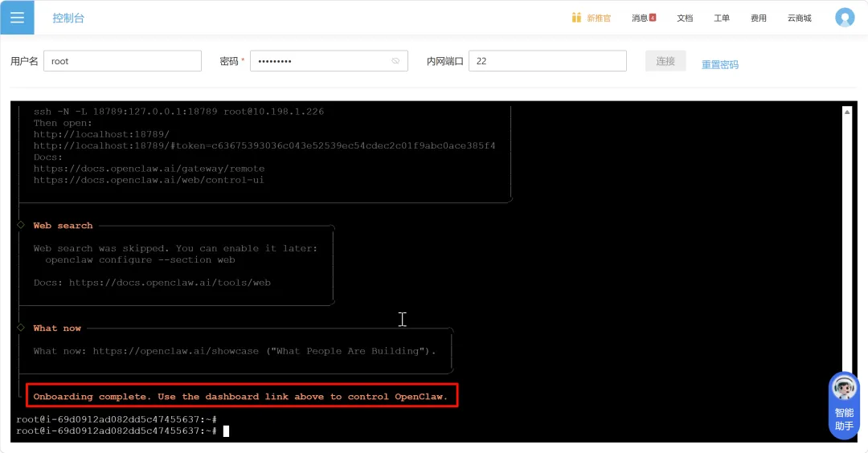Click the docs.openclaw.ai/web/control-ui URL
The height and width of the screenshot is (453, 868).
pos(149,180)
